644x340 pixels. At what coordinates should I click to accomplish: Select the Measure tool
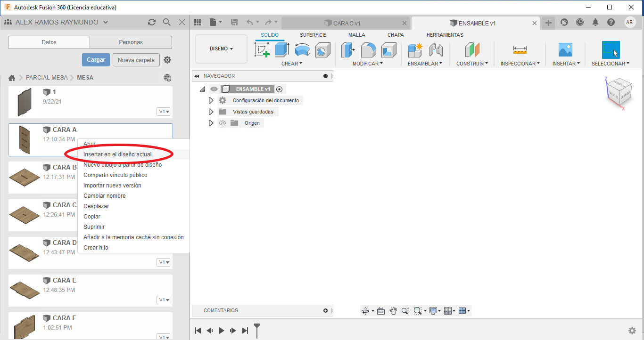click(520, 50)
